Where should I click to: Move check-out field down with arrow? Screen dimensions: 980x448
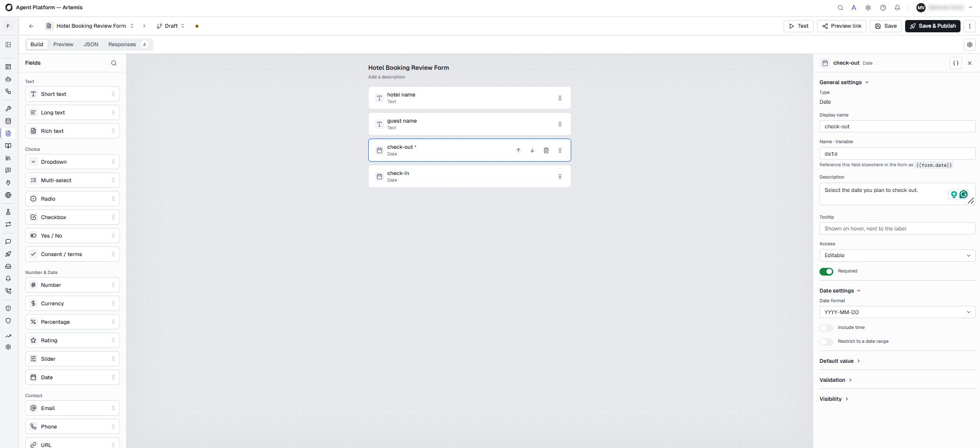click(x=532, y=150)
